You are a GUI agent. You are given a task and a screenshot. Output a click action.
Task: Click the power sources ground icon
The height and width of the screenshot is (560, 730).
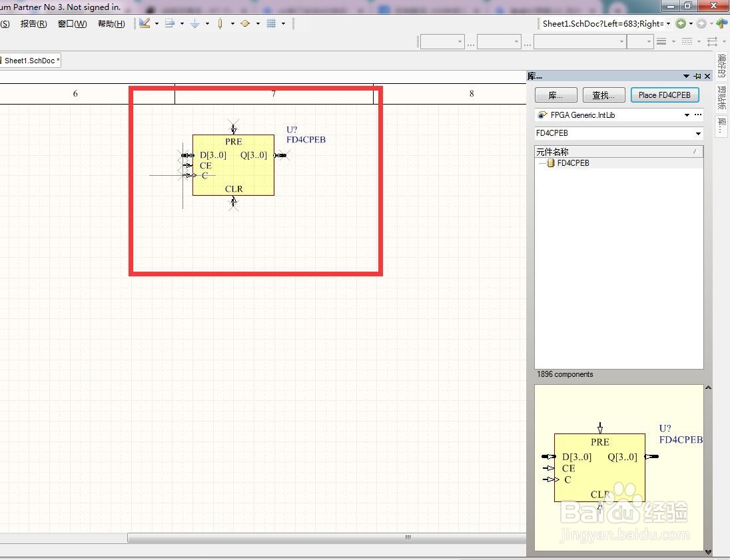coord(195,23)
